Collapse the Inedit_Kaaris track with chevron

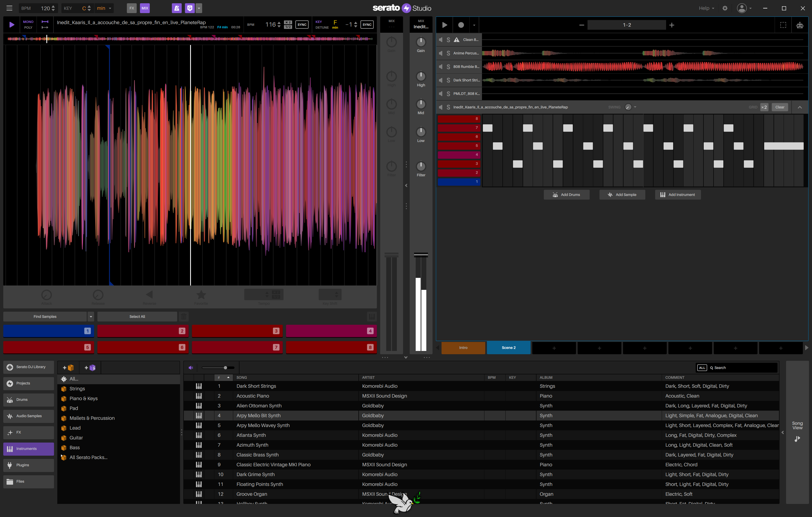799,107
